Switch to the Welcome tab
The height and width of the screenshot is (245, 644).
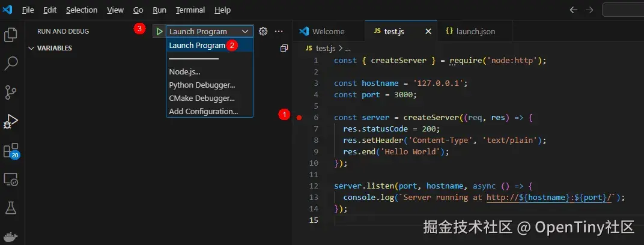coord(329,31)
